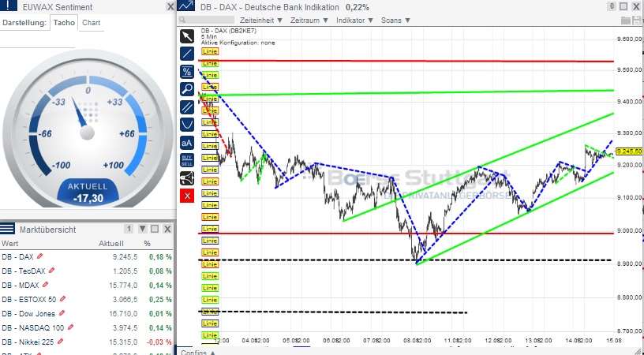Screen dimensions: 644x355
Task: Sort by the Aktuell column header
Action: click(111, 243)
